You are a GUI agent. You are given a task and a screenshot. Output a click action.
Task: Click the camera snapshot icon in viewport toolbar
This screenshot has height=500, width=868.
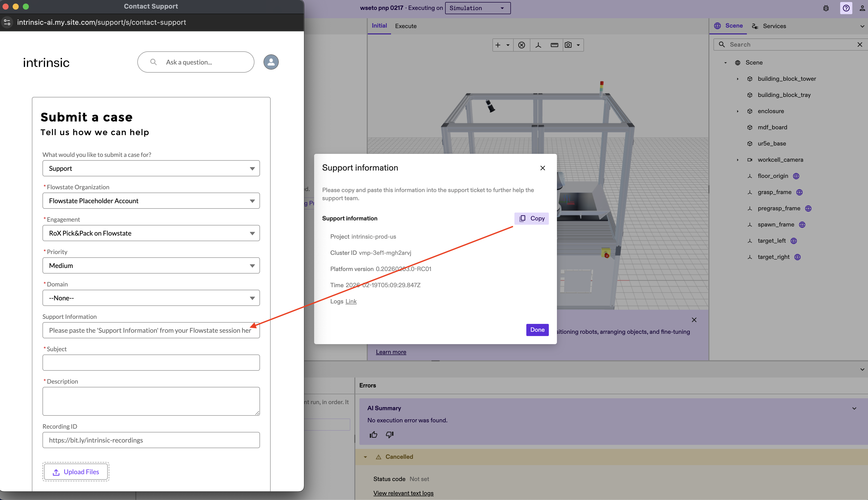[568, 45]
